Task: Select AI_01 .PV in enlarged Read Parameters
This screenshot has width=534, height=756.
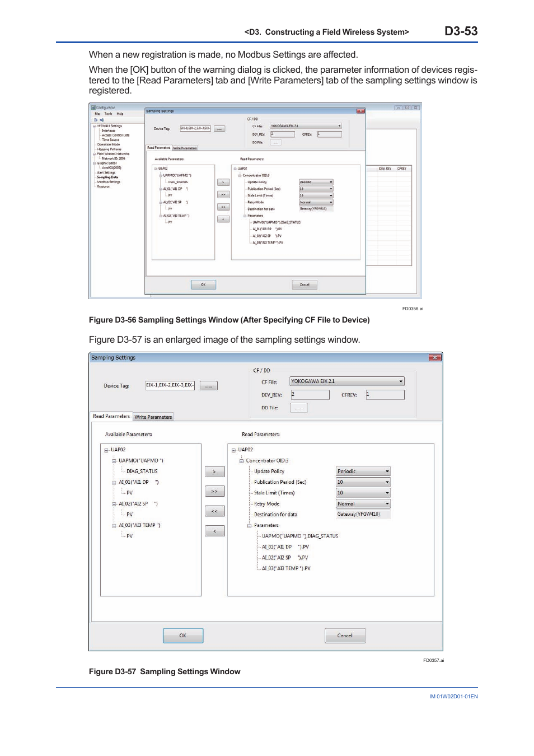Action: pyautogui.click(x=285, y=547)
